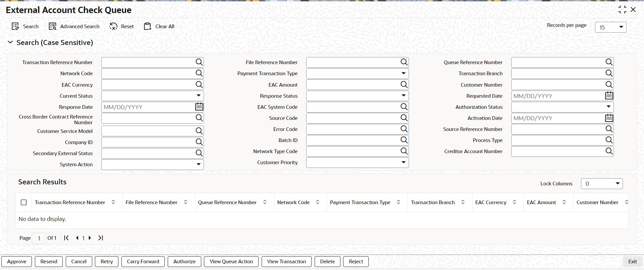Image resolution: width=644 pixels, height=270 pixels.
Task: Open lookup for Transaction Reference Number
Action: [x=199, y=62]
